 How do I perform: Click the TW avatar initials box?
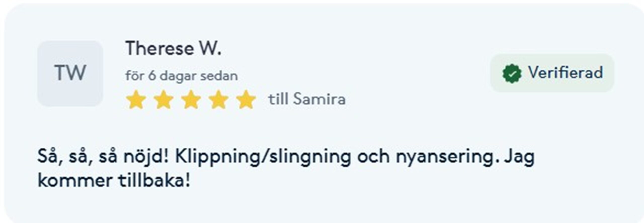point(70,73)
